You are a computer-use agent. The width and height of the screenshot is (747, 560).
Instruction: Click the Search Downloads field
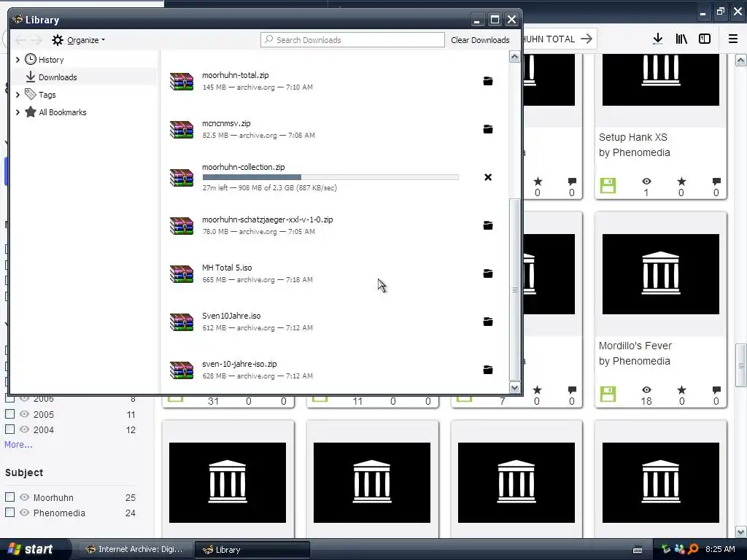(x=352, y=40)
